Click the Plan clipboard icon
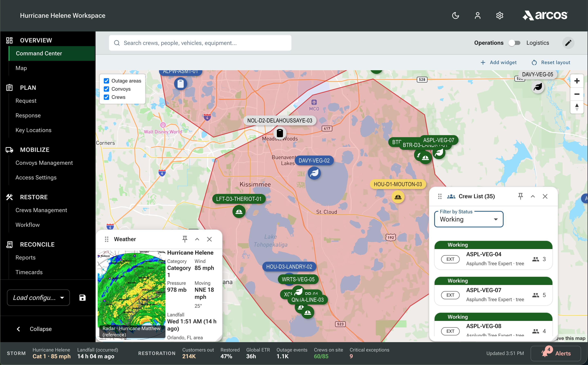The height and width of the screenshot is (365, 588). point(9,88)
